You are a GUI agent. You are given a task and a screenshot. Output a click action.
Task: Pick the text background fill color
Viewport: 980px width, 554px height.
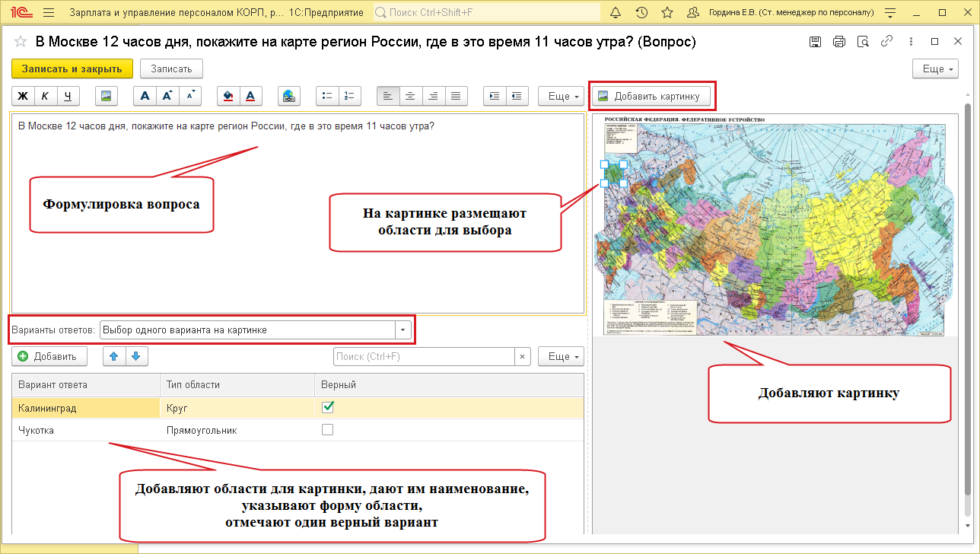[x=228, y=96]
